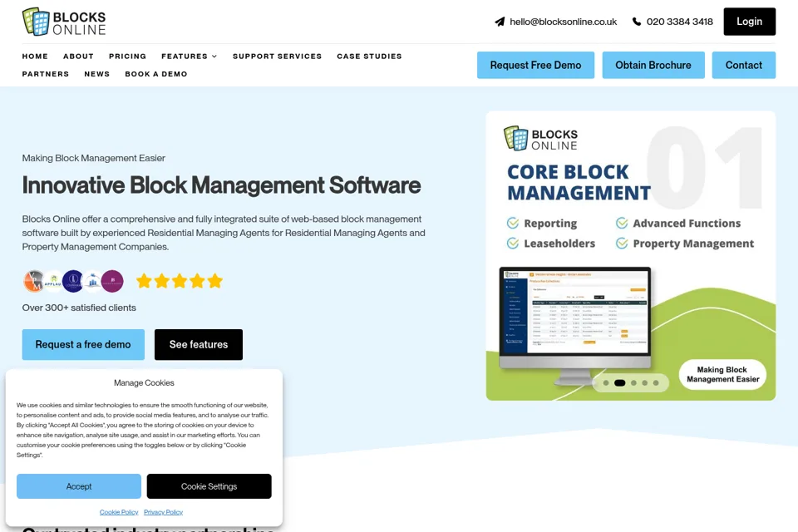Click Request a free demo hero button

click(x=83, y=345)
